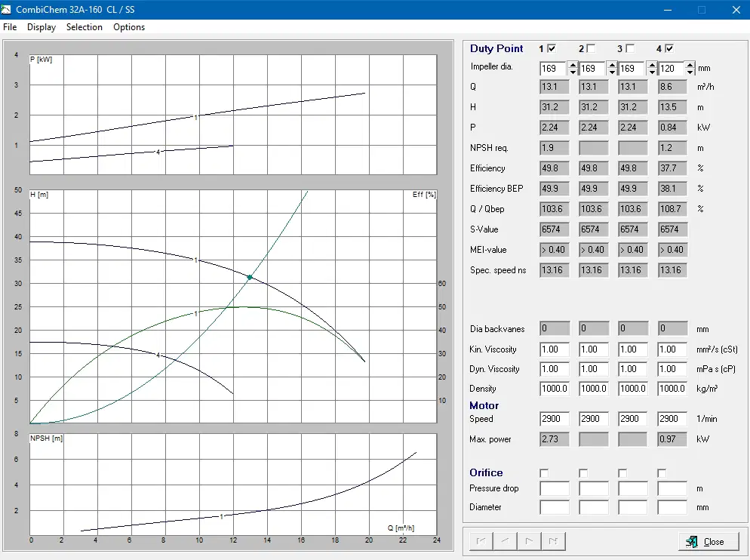The height and width of the screenshot is (560, 750).
Task: Increase impeller diameter for duty point 4
Action: [x=689, y=65]
